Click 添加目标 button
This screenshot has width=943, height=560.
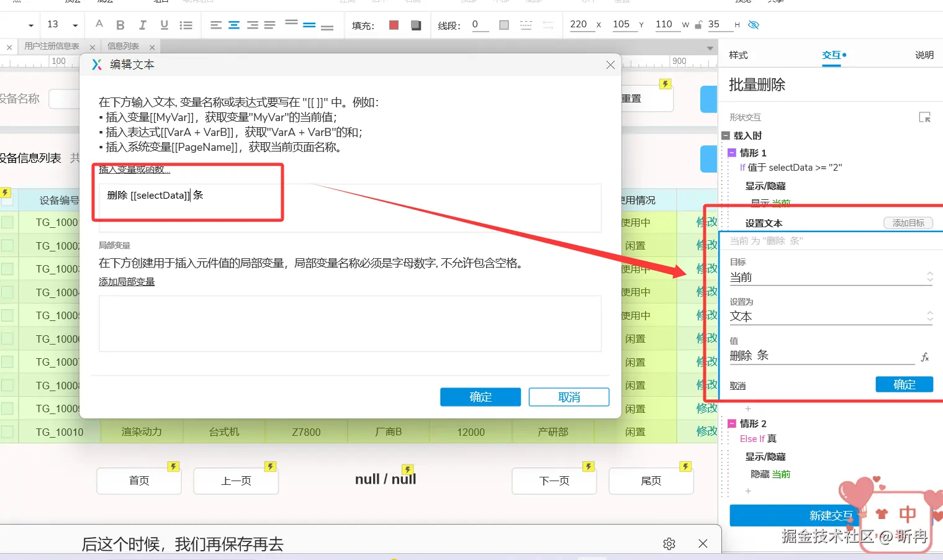[x=908, y=223]
